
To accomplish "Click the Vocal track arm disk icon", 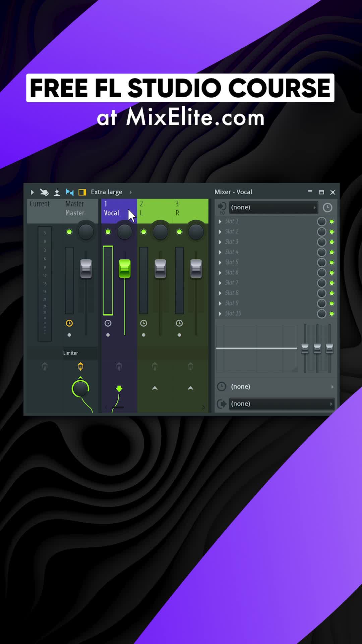I will point(119,367).
